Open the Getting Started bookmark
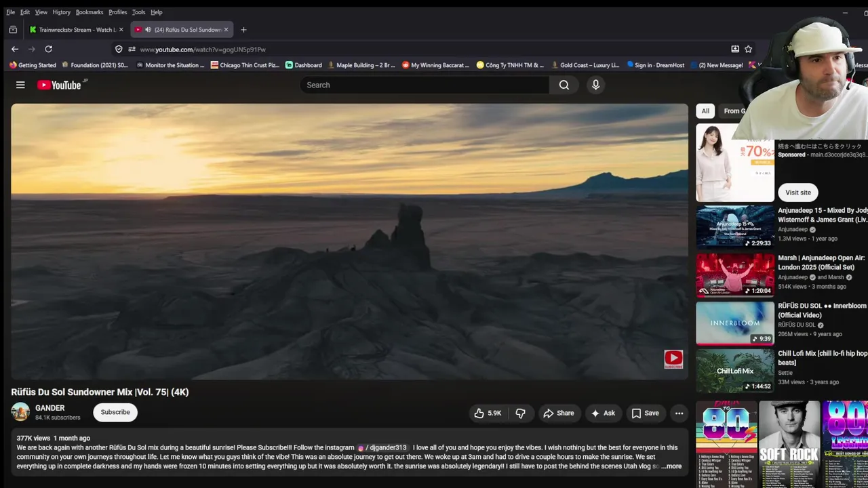This screenshot has width=868, height=488. [33, 65]
